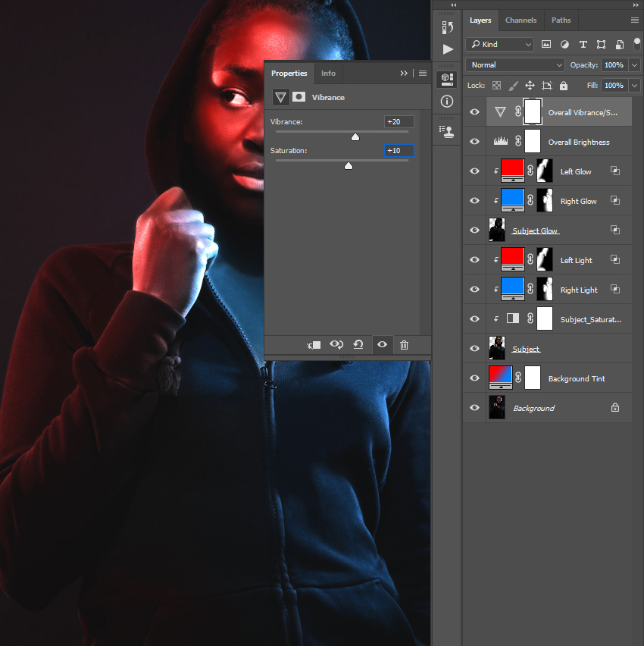Viewport: 644px width, 646px height.
Task: Reset the Vibrance adjustment to defaults
Action: pyautogui.click(x=358, y=345)
